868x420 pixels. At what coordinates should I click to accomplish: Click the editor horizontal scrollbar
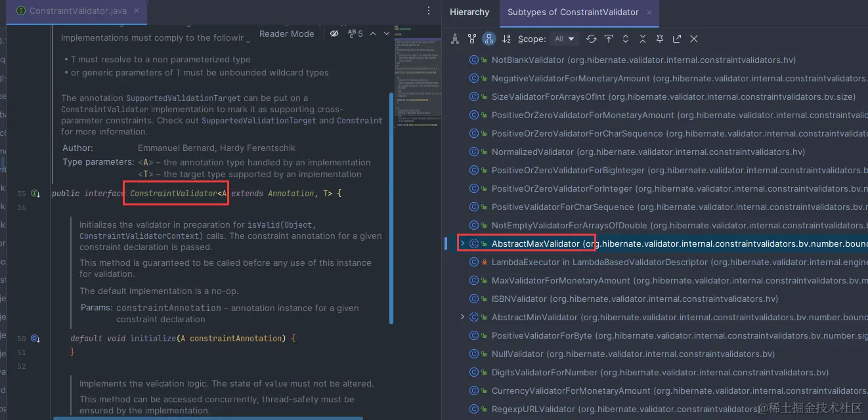(x=207, y=417)
